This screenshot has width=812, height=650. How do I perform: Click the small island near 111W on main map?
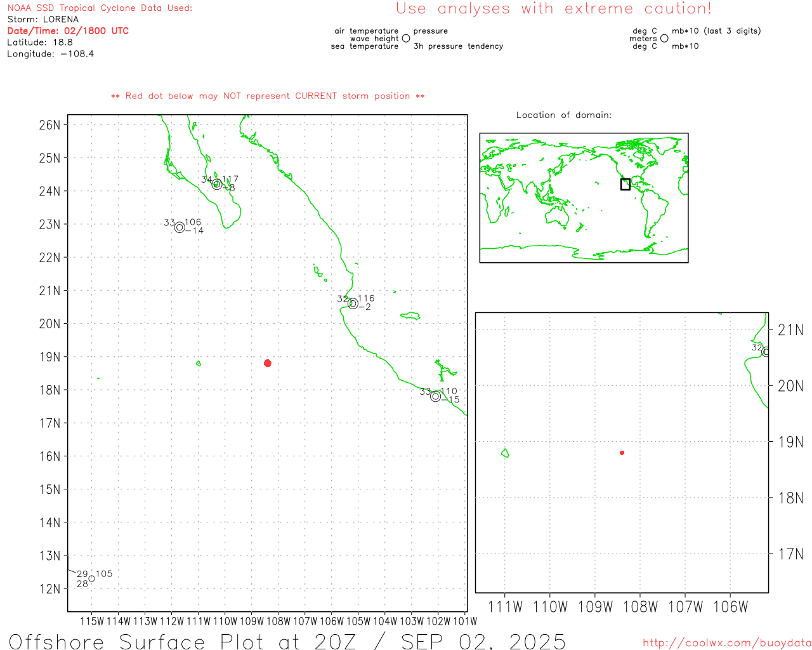tap(199, 364)
